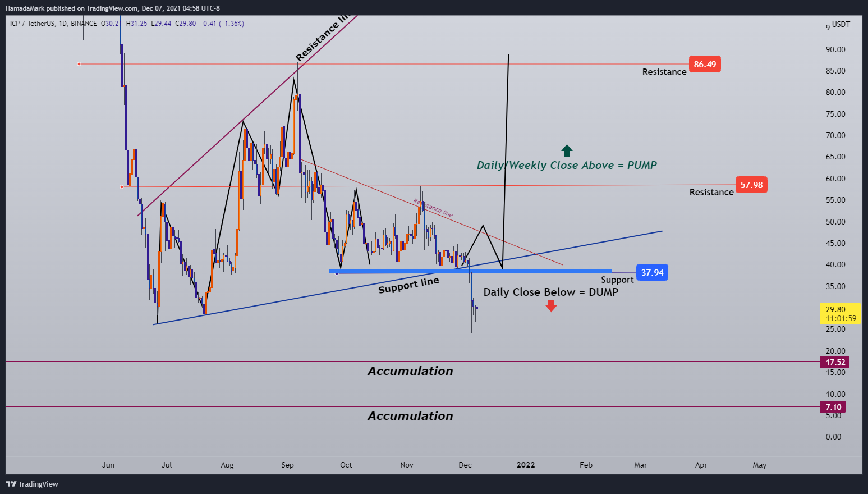Image resolution: width=868 pixels, height=494 pixels.
Task: Click the blue 37.94 support price label
Action: 652,272
